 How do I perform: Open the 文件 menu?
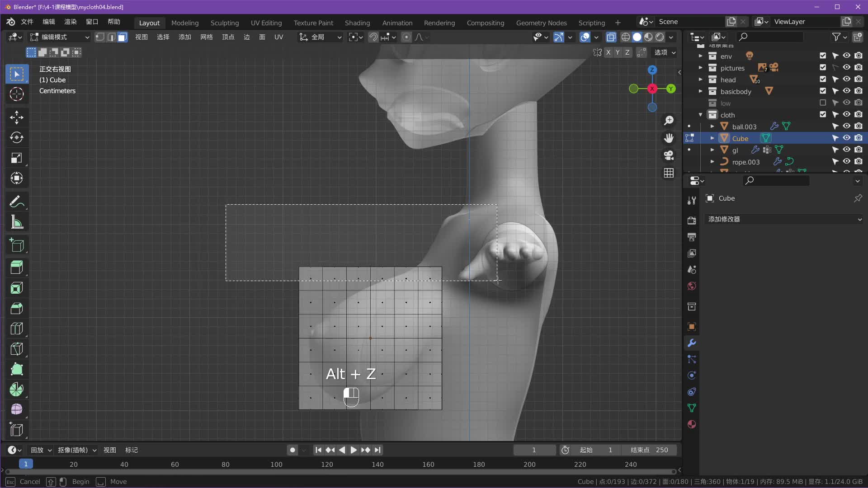coord(26,22)
